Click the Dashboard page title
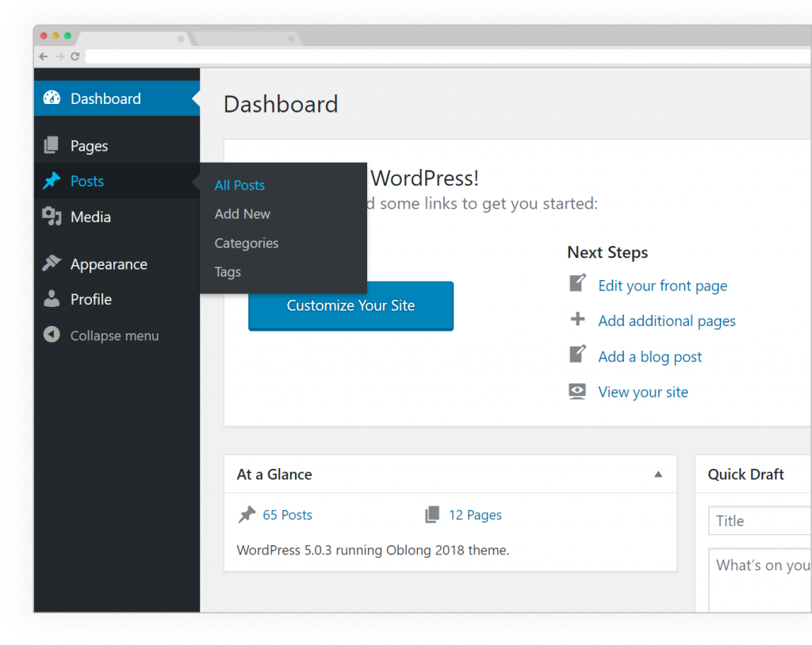Screen dimensions: 812x645 281,104
